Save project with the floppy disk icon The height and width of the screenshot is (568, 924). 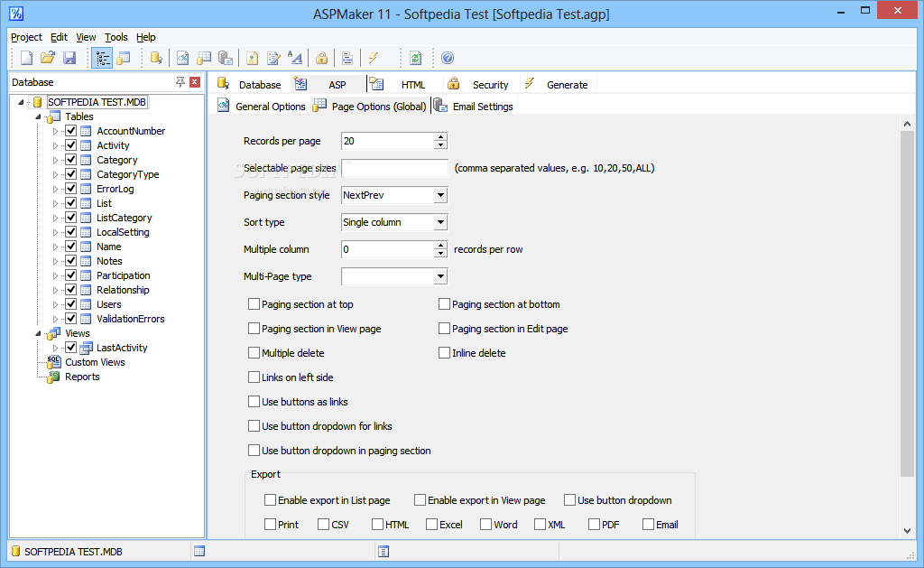69,58
